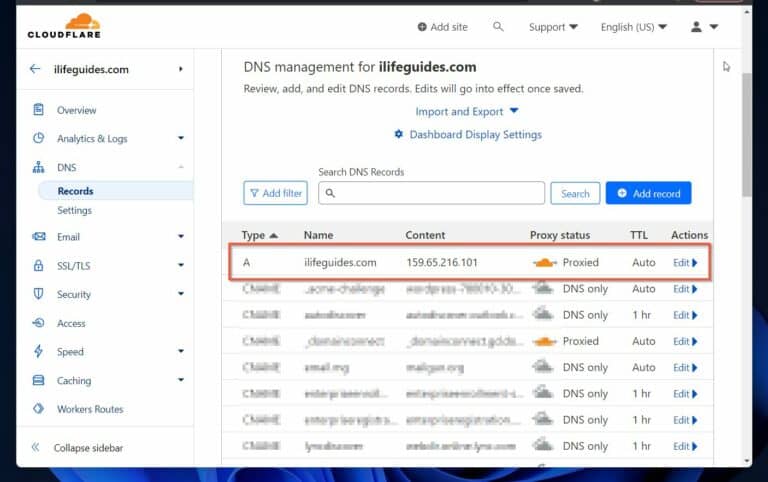Click the Add record button

[x=648, y=193]
